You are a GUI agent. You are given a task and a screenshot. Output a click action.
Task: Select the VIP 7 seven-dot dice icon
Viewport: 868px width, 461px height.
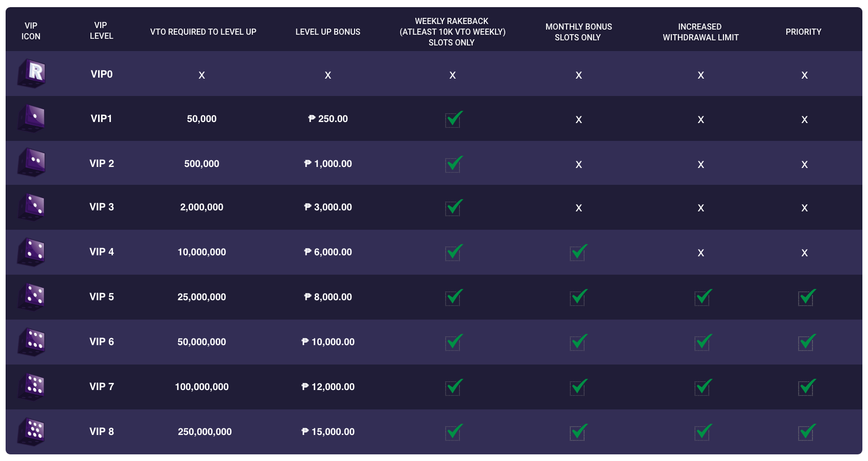click(x=32, y=386)
